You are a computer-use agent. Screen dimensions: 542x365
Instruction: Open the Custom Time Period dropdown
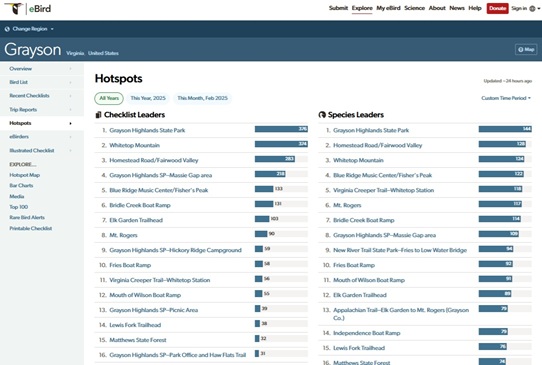[x=506, y=98]
